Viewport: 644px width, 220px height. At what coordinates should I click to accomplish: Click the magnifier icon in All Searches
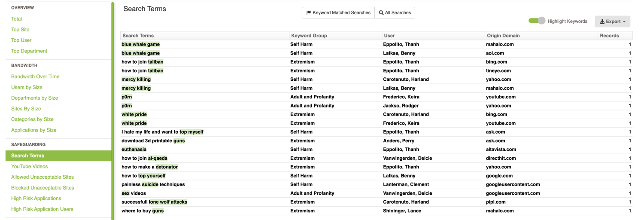(381, 13)
